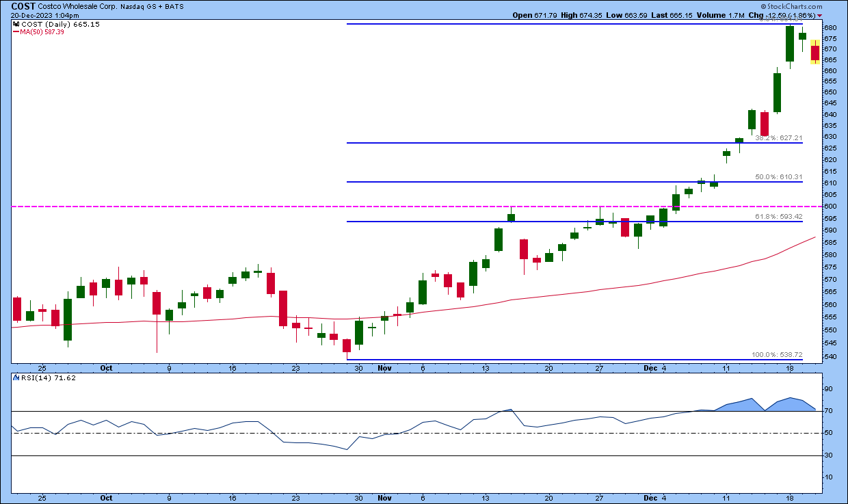Click the red down arrow after Chg
Viewport: 848px width, 504px height.
[x=819, y=16]
